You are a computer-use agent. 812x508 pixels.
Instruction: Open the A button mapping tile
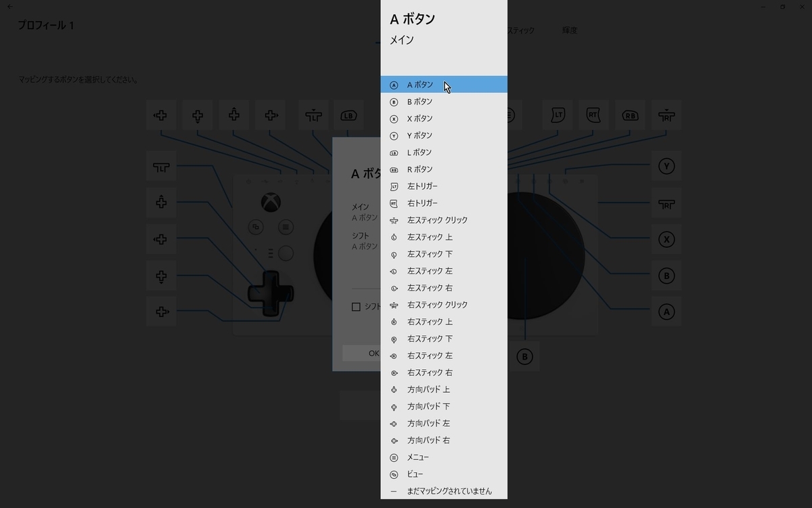[667, 312]
